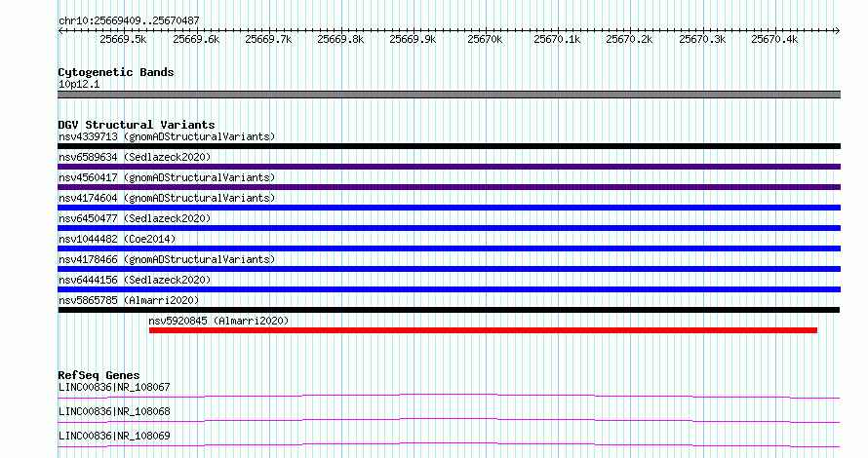The width and height of the screenshot is (868, 458).
Task: Open gene LINC00836|NR_108069 label
Action: coord(114,436)
